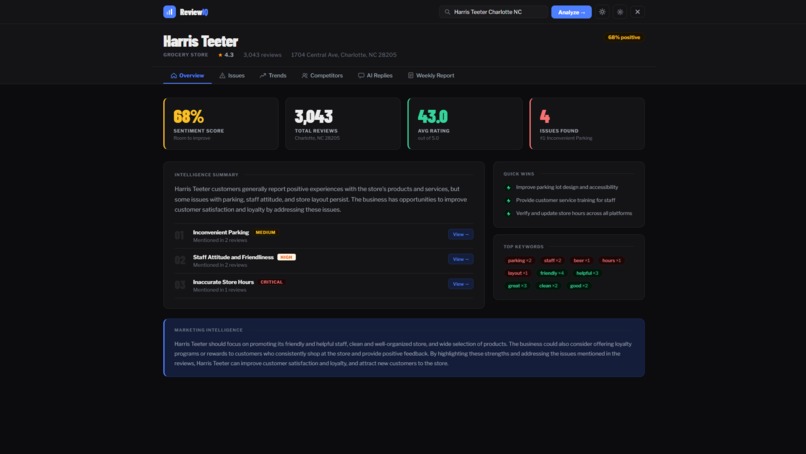Click the HIGH severity badge
806x454 pixels.
tap(286, 257)
